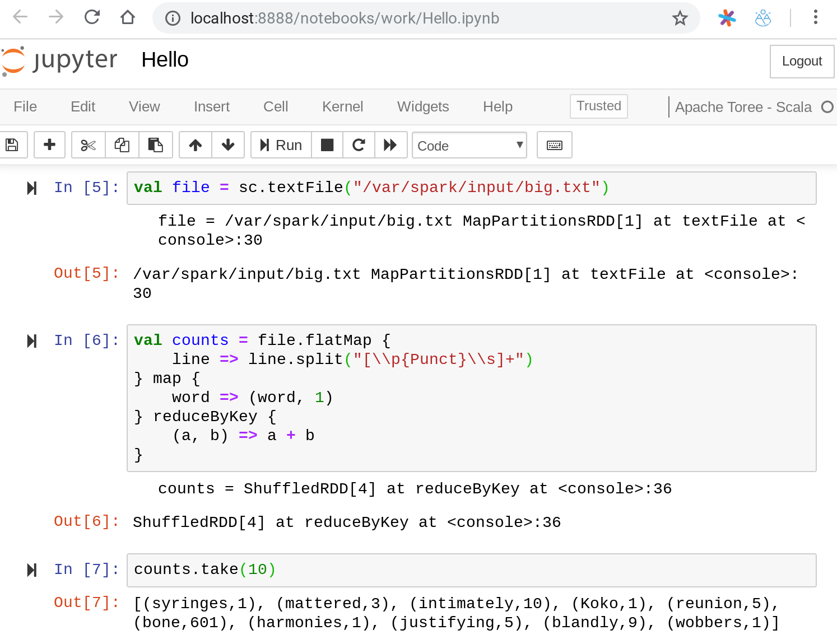
Task: Open the command palette keyboard icon
Action: (x=554, y=145)
